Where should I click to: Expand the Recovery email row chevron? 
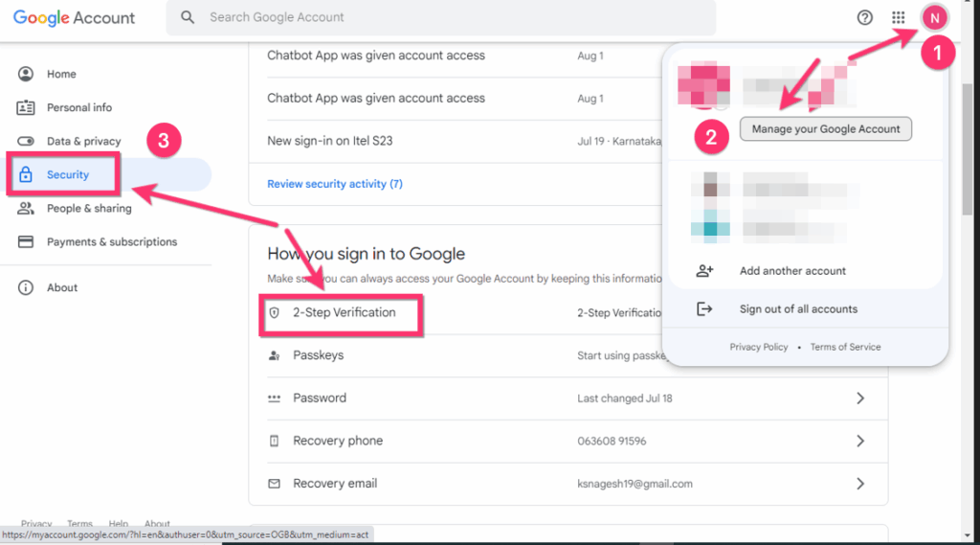[859, 485]
